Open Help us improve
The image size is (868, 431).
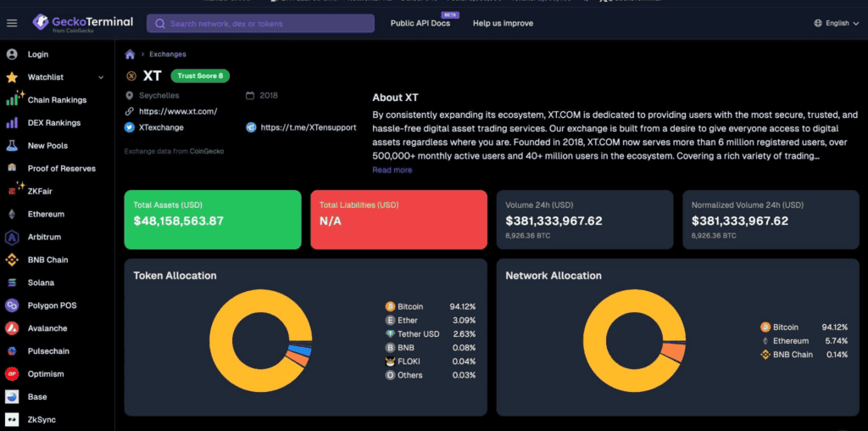tap(503, 23)
